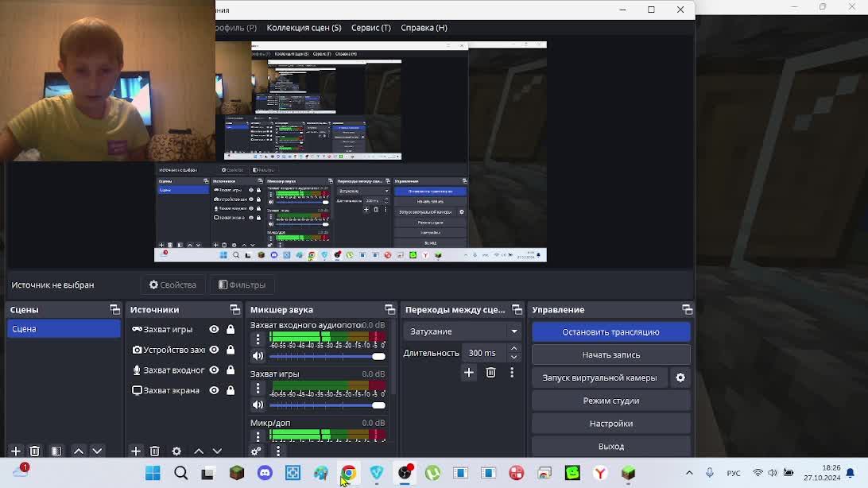
Task: Add a new source with the plus icon in Источники
Action: tap(136, 451)
